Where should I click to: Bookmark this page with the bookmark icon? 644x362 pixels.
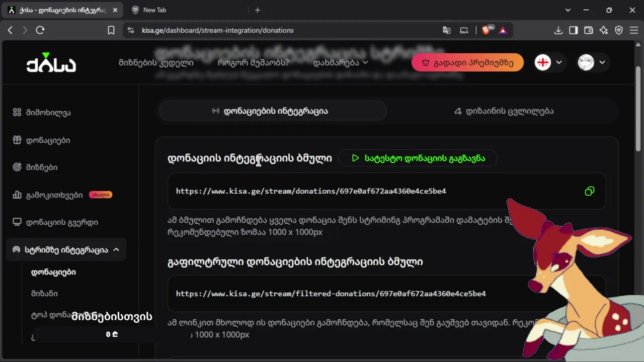point(111,30)
